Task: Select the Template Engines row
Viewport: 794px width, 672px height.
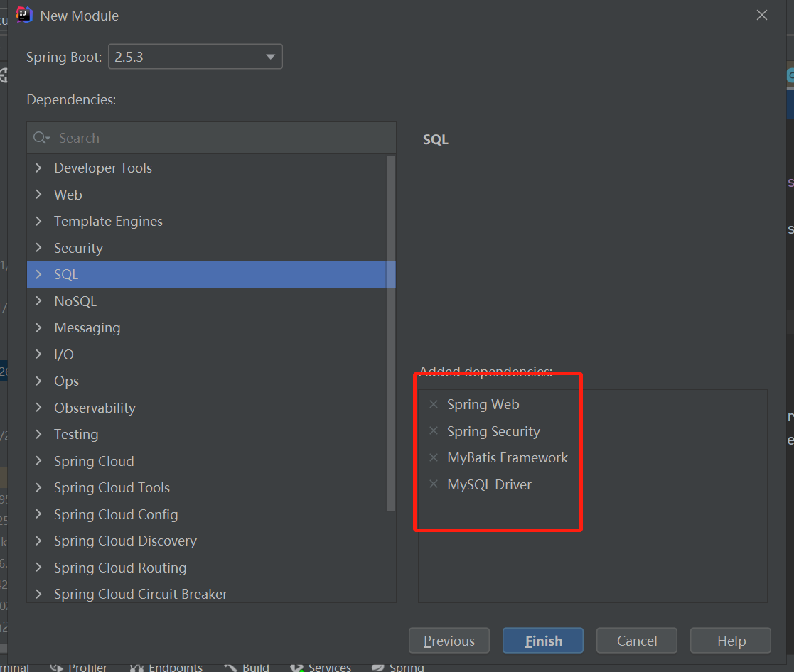Action: pyautogui.click(x=207, y=221)
